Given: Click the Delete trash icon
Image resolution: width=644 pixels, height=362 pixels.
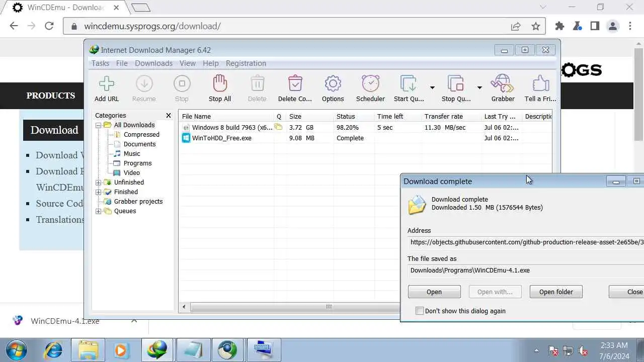Looking at the screenshot, I should tap(257, 84).
